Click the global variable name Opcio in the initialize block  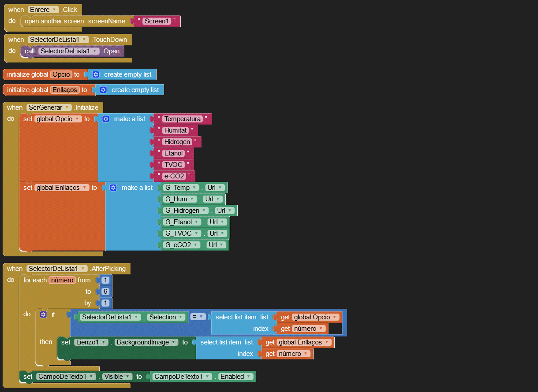tap(61, 74)
